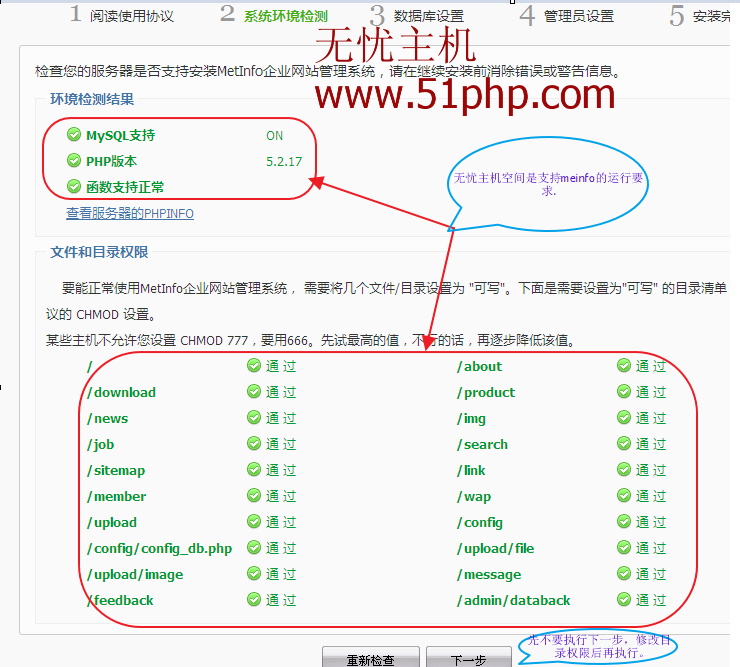Open the 查看服务器的PHPINFO link
Viewport: 740px width, 667px height.
click(130, 214)
